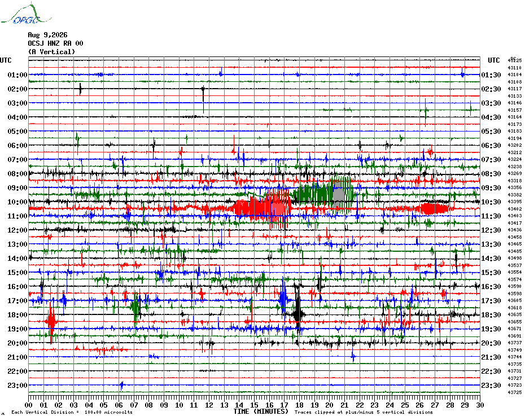Click the 02:00 hour label

click(x=17, y=89)
